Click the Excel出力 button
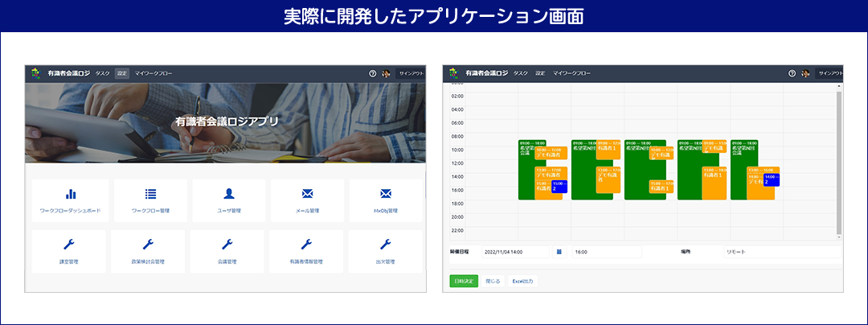 tap(522, 281)
